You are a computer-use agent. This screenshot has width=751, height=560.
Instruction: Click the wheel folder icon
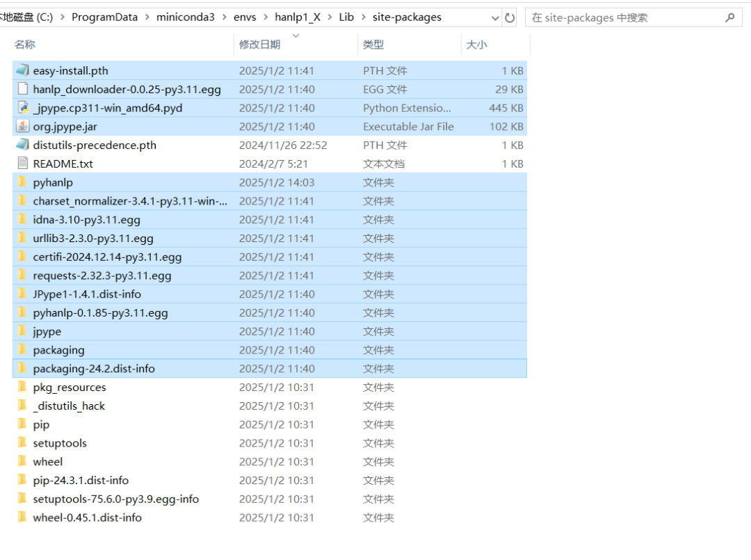[22, 461]
